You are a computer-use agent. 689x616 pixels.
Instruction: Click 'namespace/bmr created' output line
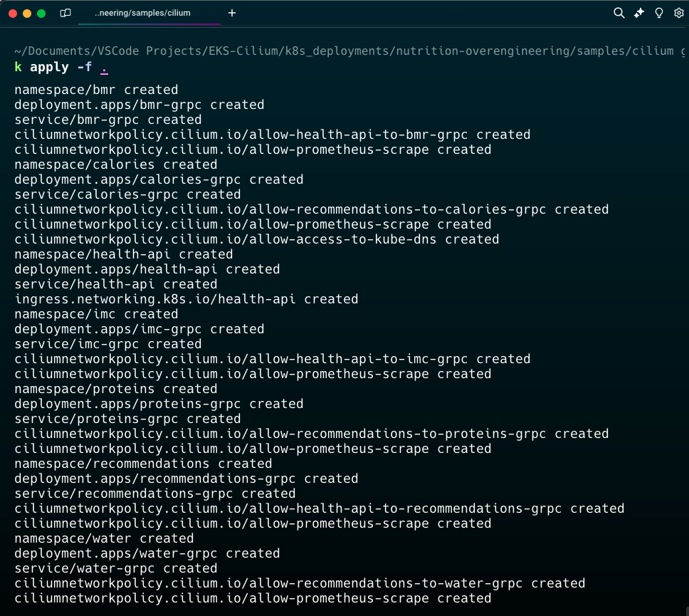point(96,90)
